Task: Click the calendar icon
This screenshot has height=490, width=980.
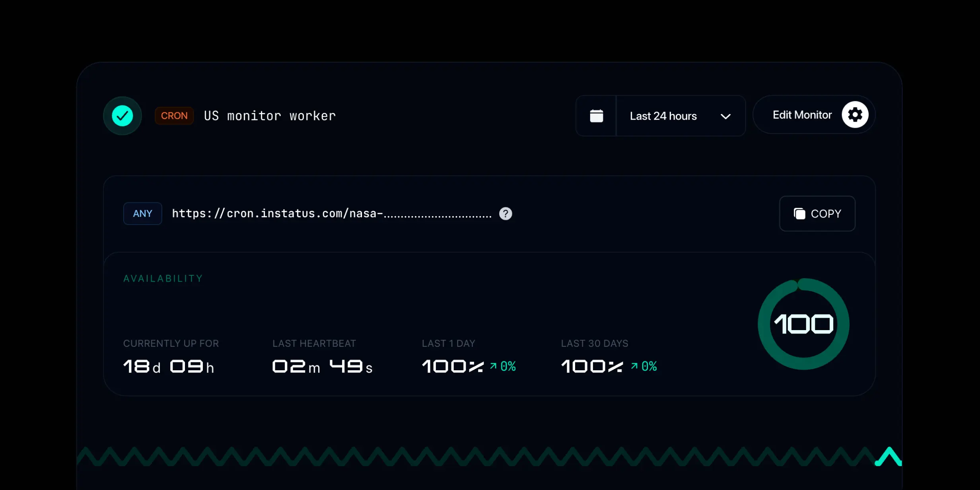Action: (x=596, y=116)
